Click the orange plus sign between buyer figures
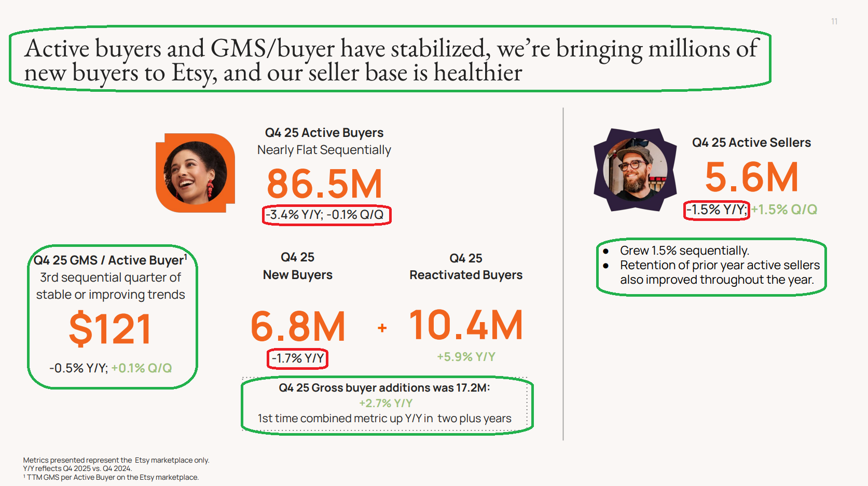This screenshot has height=486, width=868. (382, 328)
